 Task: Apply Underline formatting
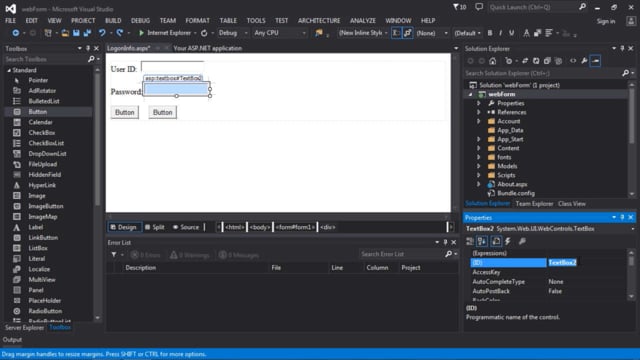pos(511,33)
